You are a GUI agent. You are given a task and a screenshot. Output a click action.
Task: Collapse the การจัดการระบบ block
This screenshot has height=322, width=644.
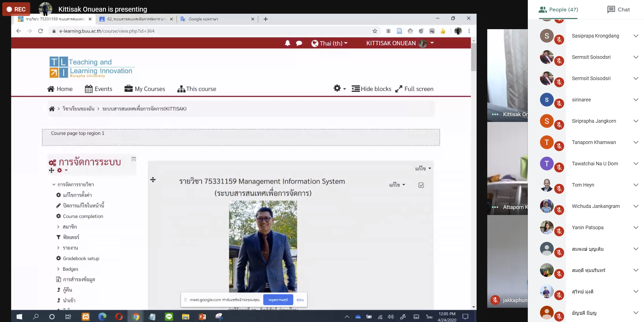click(133, 159)
